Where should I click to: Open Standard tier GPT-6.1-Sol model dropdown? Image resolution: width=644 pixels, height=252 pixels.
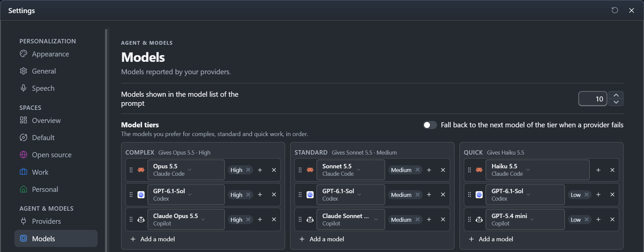click(351, 195)
